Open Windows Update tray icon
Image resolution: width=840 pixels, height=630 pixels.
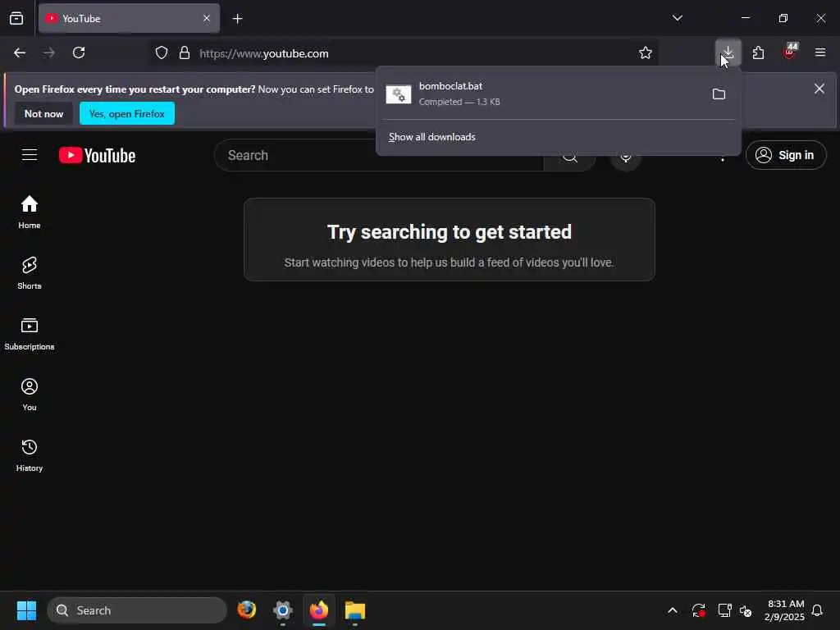[698, 610]
